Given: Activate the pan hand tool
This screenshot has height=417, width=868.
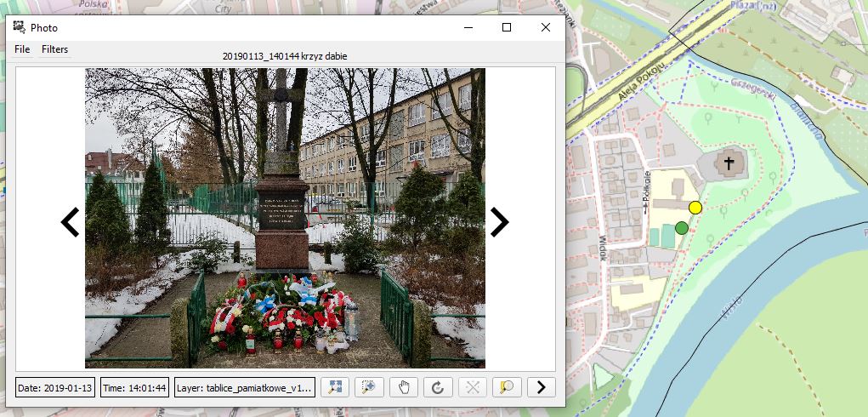Looking at the screenshot, I should pos(404,387).
